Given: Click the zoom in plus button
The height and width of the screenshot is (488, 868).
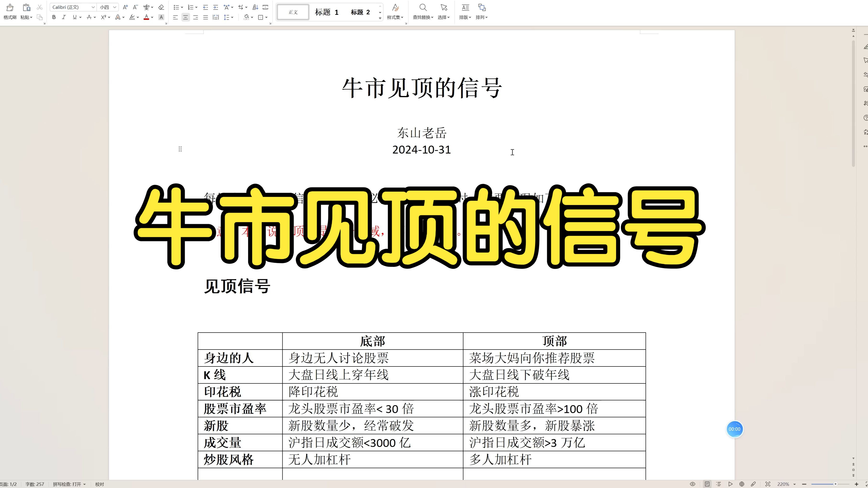Looking at the screenshot, I should point(857,484).
